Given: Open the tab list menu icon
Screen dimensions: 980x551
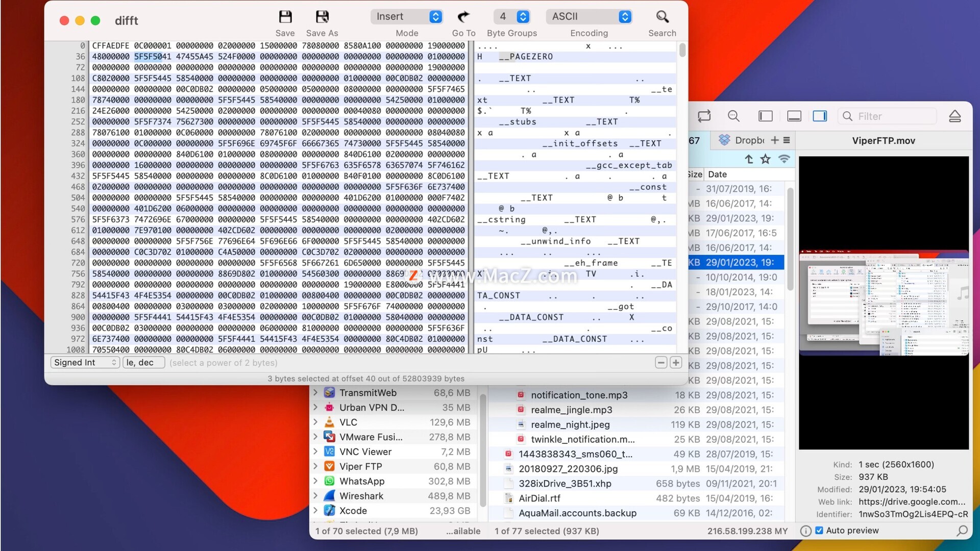Looking at the screenshot, I should [x=787, y=140].
